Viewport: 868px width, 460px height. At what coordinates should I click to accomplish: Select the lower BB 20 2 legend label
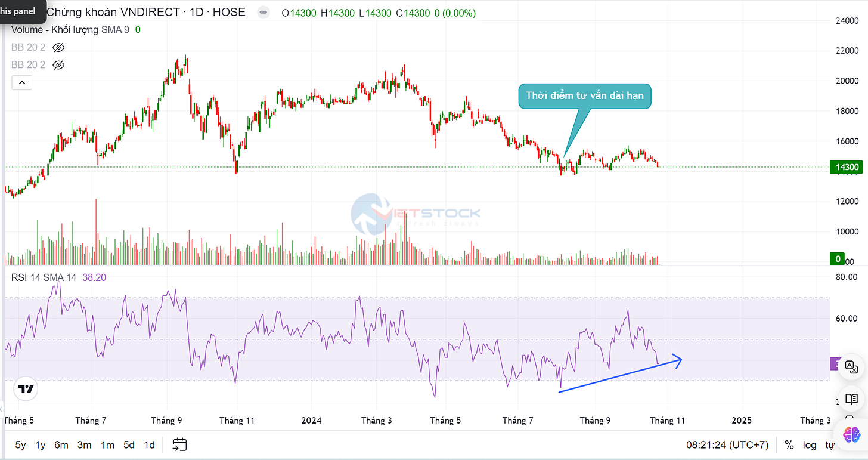click(x=28, y=64)
